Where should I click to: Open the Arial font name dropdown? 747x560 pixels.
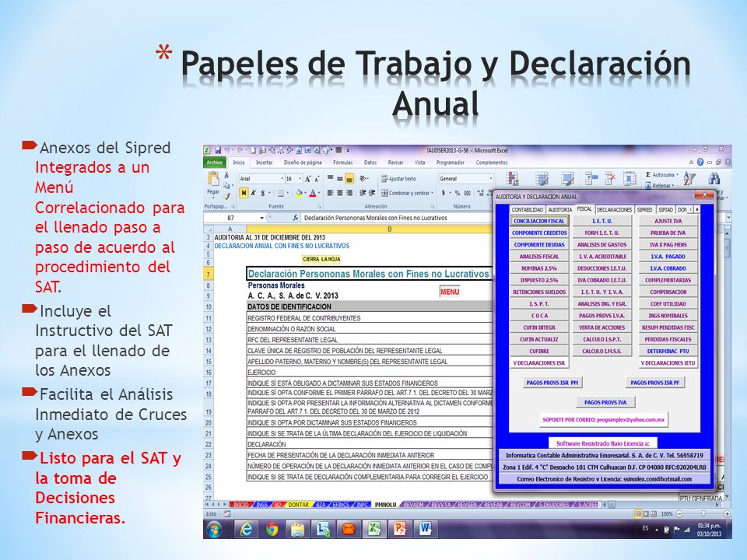tap(281, 179)
